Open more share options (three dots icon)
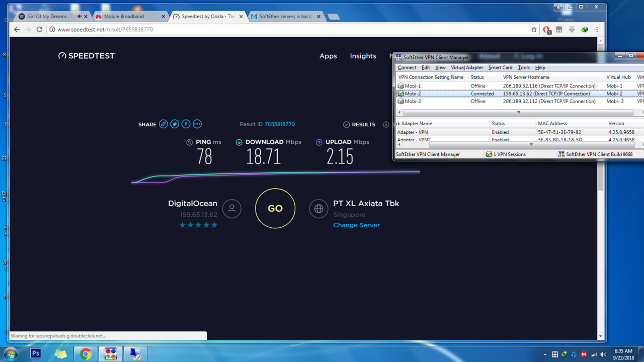This screenshot has width=644, height=362. point(197,124)
